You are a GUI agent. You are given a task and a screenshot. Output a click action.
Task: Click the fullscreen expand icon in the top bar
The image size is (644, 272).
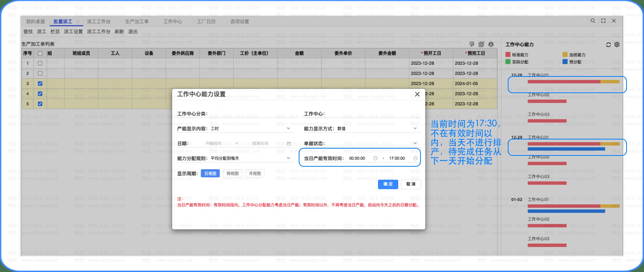click(603, 21)
